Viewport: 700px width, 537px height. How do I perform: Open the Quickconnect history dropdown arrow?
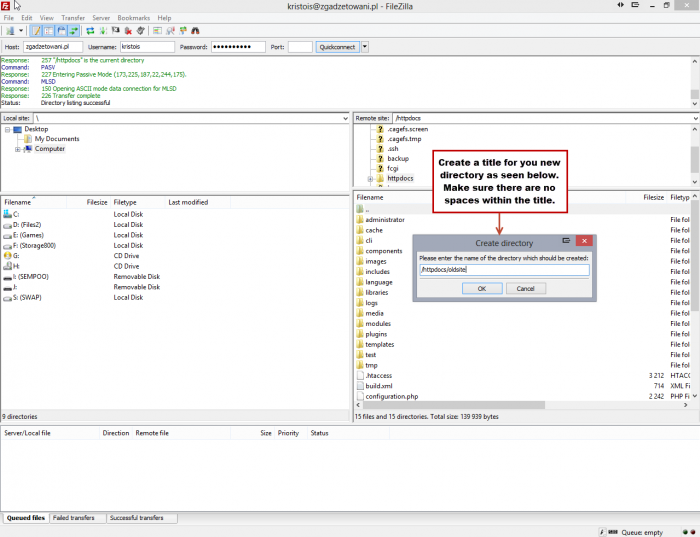point(365,47)
